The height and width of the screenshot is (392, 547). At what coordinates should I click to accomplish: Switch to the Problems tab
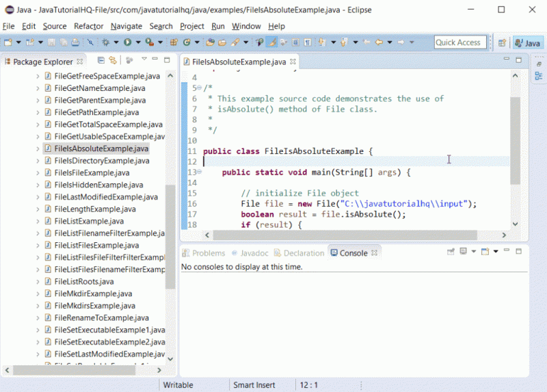(x=204, y=253)
